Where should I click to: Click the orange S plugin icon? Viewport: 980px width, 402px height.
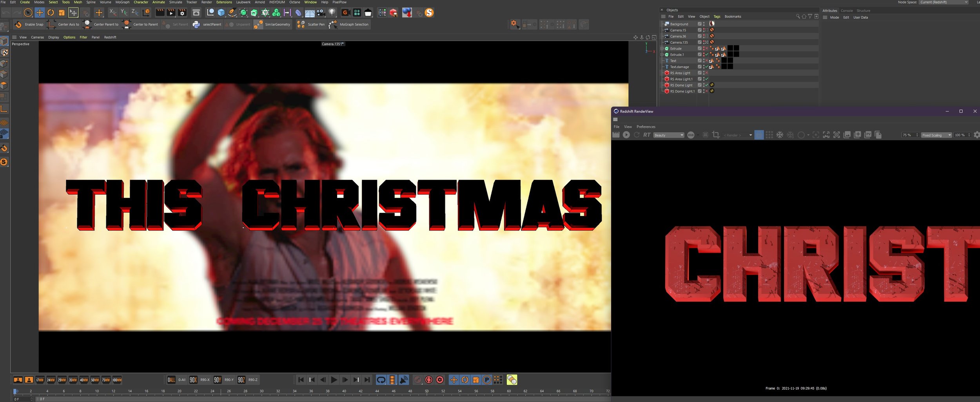(429, 13)
